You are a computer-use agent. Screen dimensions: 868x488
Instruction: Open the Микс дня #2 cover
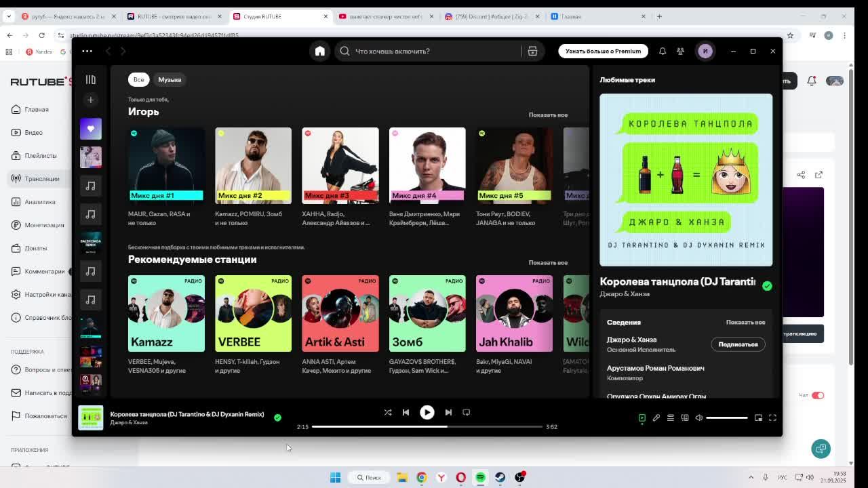[x=253, y=165]
